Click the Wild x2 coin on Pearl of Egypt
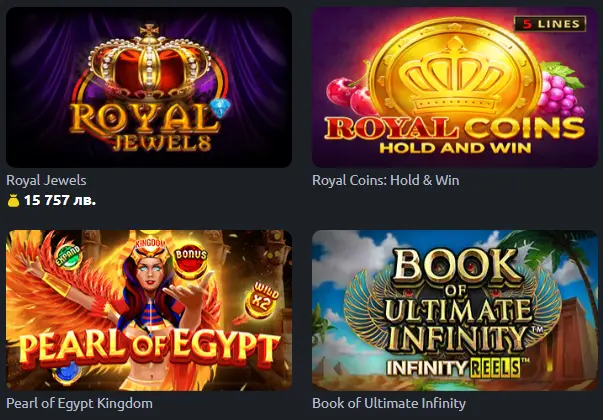Image resolution: width=603 pixels, height=420 pixels. [263, 300]
